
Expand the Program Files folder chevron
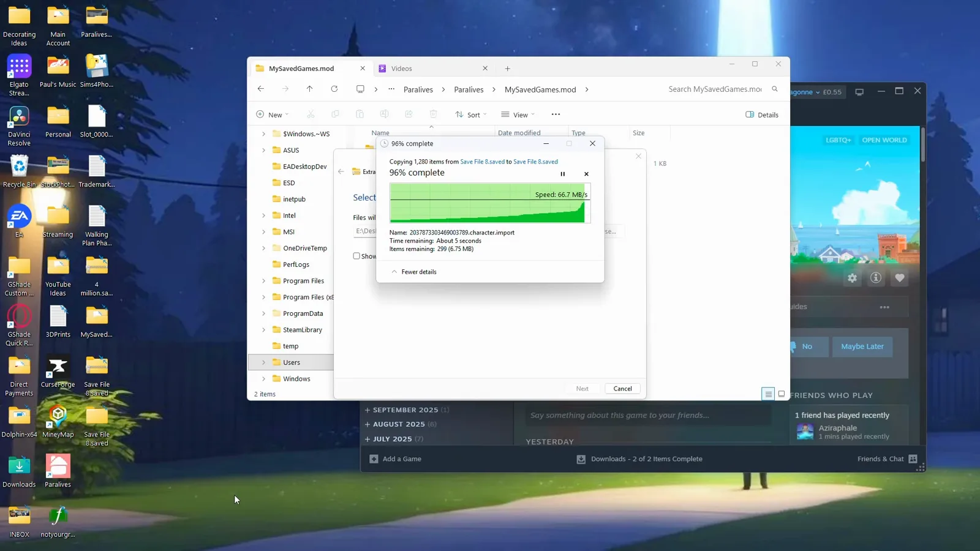[x=264, y=281]
